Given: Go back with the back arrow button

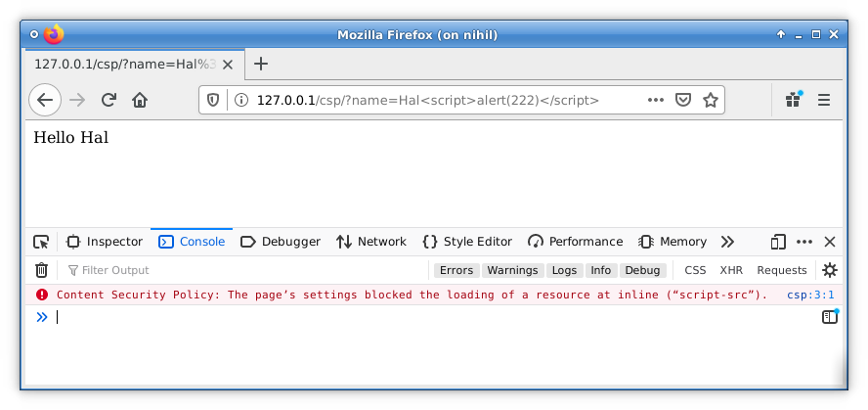Looking at the screenshot, I should 45,100.
